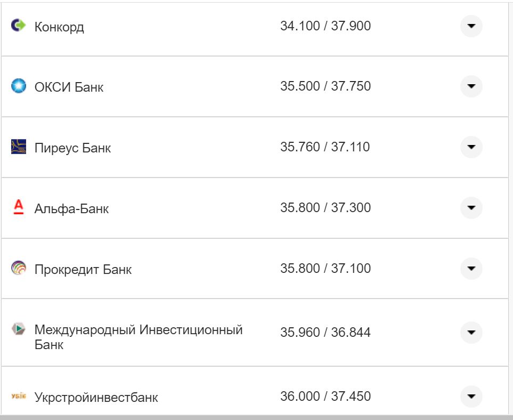
Task: Click the Международный Инвестиционный Банк logo
Action: tap(18, 329)
